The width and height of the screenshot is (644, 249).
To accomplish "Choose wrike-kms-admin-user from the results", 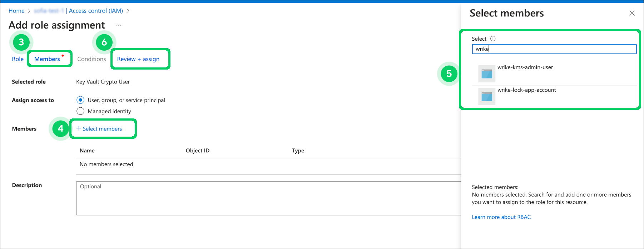I will tap(554, 74).
